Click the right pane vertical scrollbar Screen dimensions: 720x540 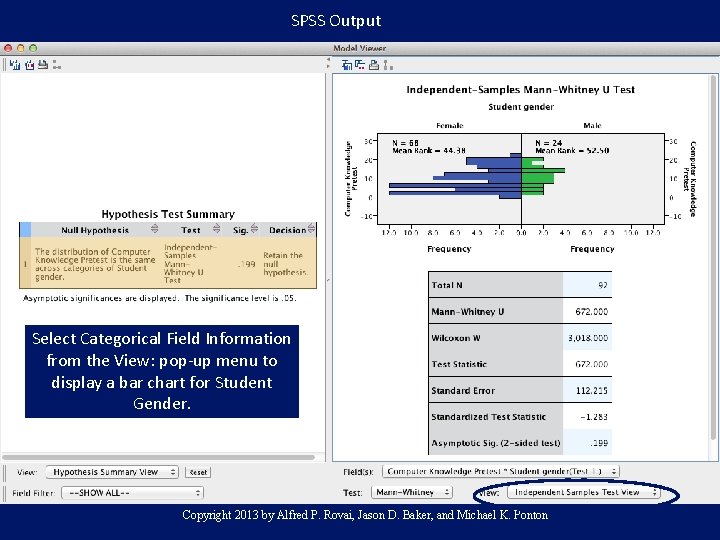[713, 257]
